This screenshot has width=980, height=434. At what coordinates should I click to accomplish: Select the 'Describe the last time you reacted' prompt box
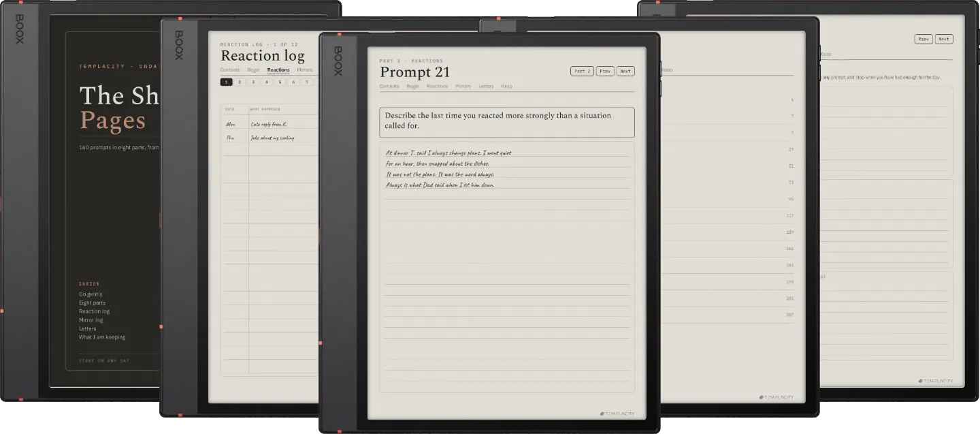(x=507, y=122)
